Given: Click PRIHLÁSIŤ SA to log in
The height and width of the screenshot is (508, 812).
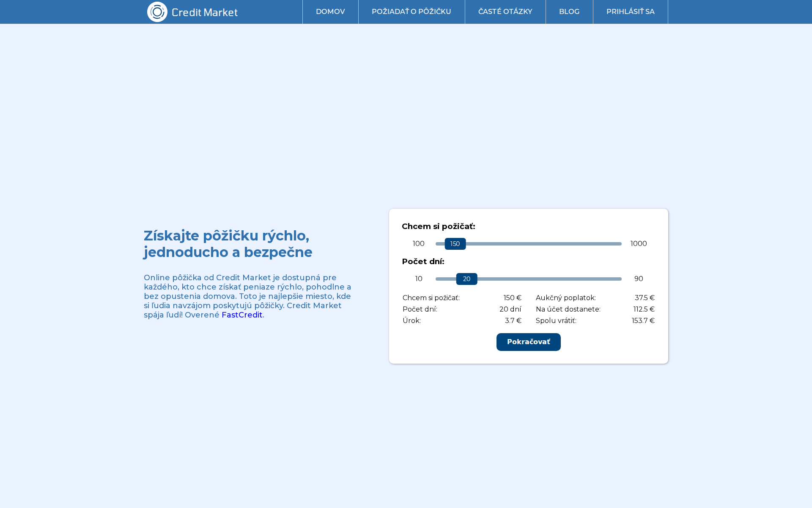Looking at the screenshot, I should (x=630, y=11).
